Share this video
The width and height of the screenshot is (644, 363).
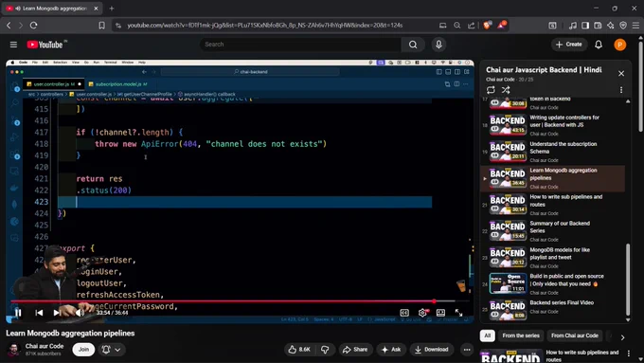pos(355,350)
